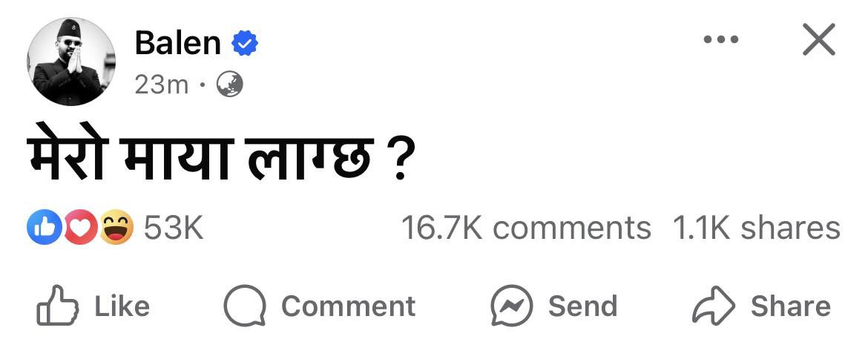This screenshot has width=868, height=342.
Task: Open the three-dot post options menu
Action: tap(720, 40)
